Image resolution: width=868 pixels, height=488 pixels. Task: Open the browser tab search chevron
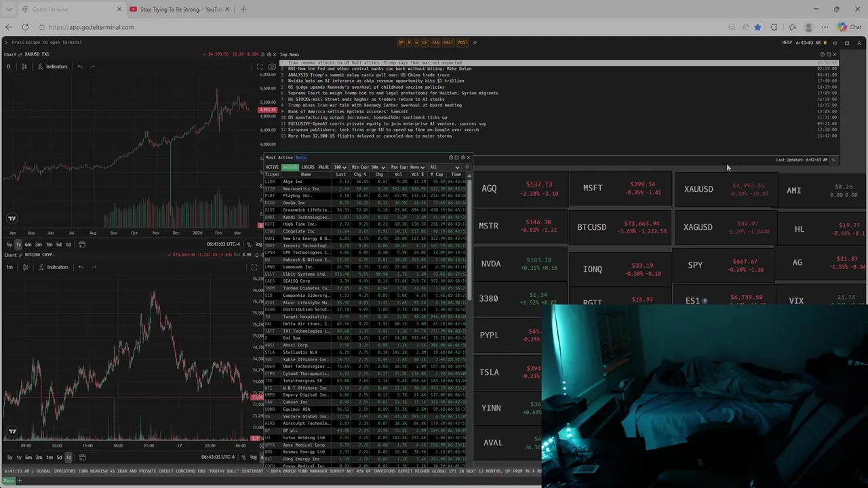(9, 9)
